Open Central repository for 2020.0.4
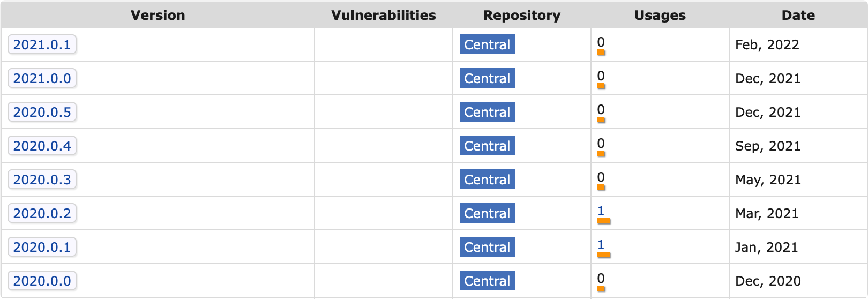The height and width of the screenshot is (299, 868). [487, 146]
